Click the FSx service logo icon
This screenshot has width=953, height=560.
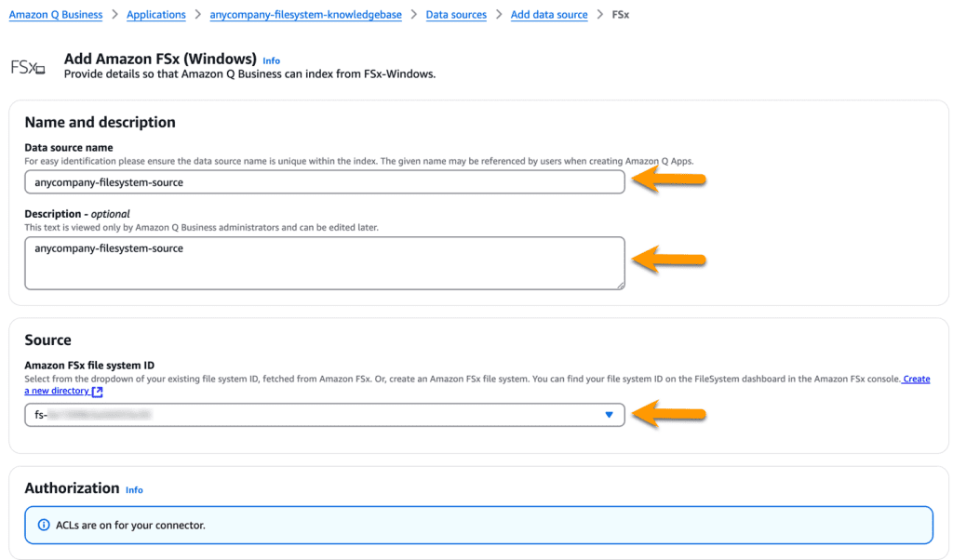pyautogui.click(x=27, y=67)
